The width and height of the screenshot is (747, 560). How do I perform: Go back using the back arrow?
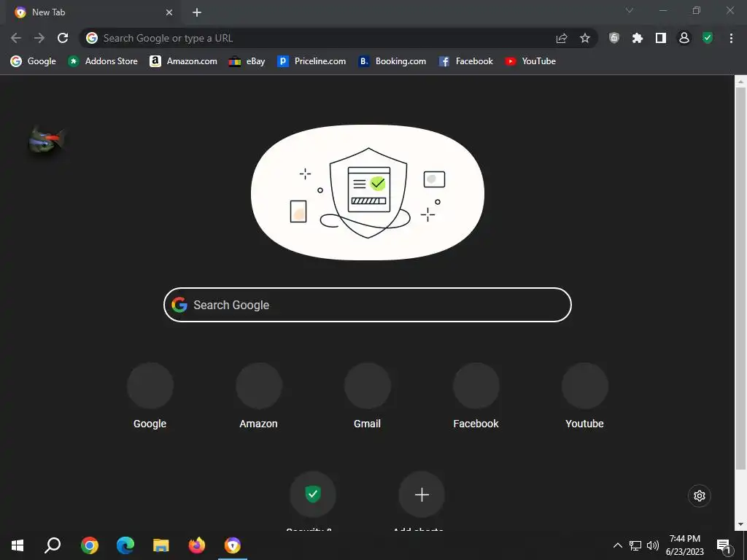16,38
